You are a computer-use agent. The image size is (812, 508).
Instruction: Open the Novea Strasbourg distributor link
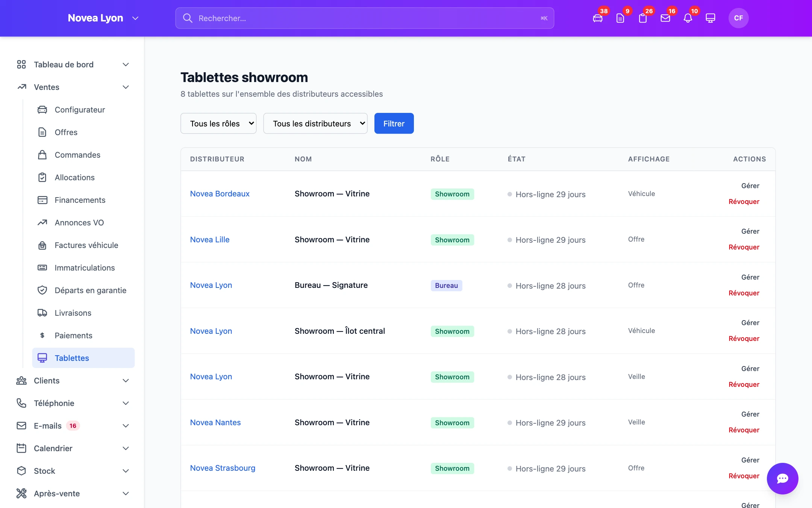pyautogui.click(x=223, y=468)
